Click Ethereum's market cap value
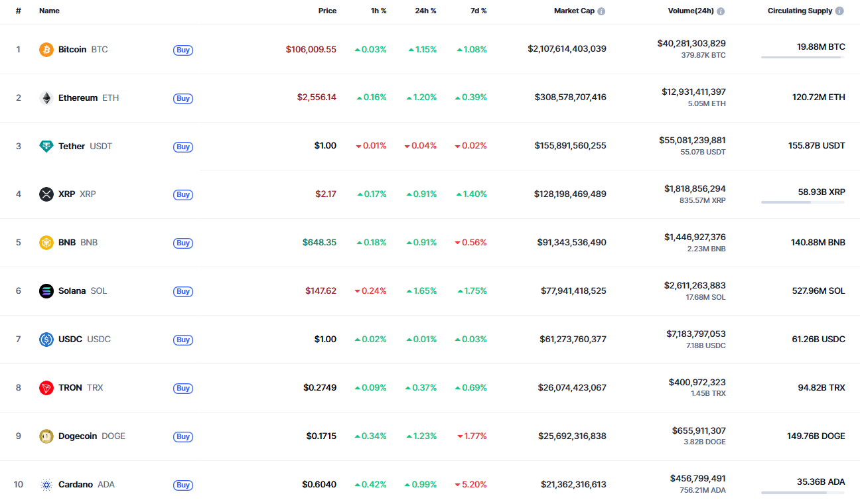Image resolution: width=860 pixels, height=504 pixels. tap(570, 97)
